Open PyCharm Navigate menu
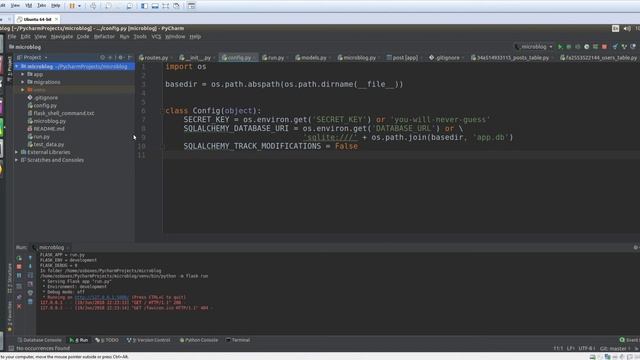 62,37
